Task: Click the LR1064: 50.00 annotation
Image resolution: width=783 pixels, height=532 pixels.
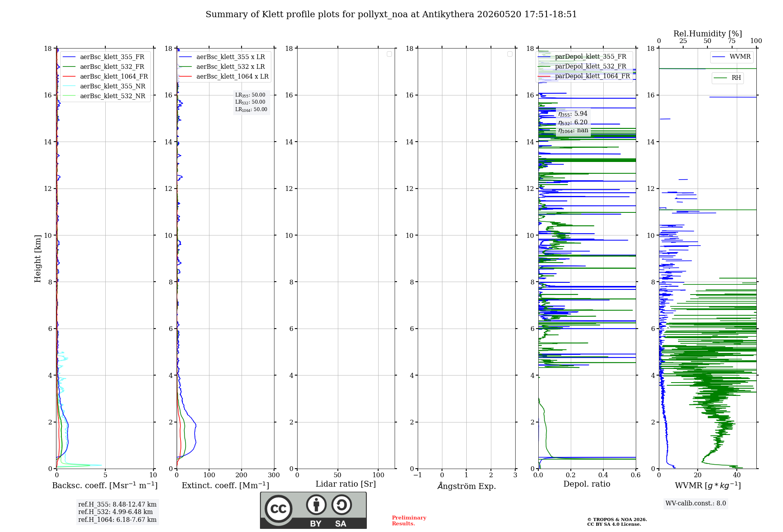Action: [x=251, y=110]
